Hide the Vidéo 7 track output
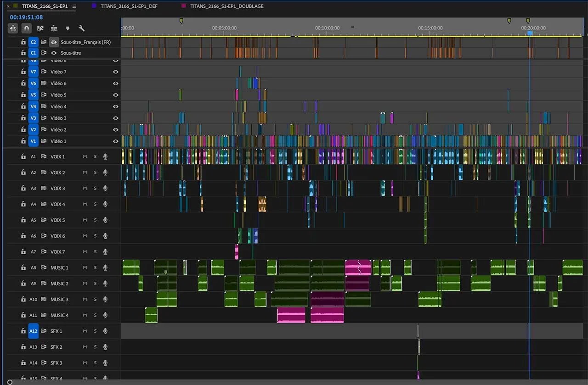Screen dimensions: 588x385 [116, 72]
